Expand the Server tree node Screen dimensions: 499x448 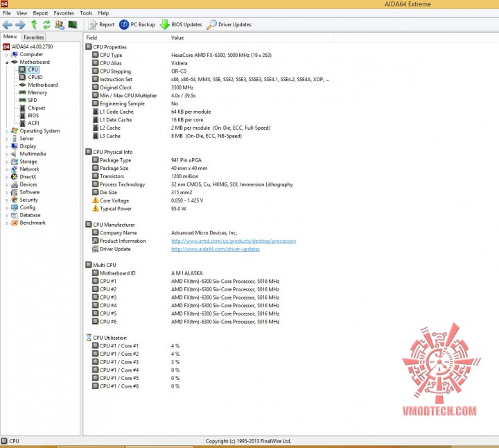(7, 139)
